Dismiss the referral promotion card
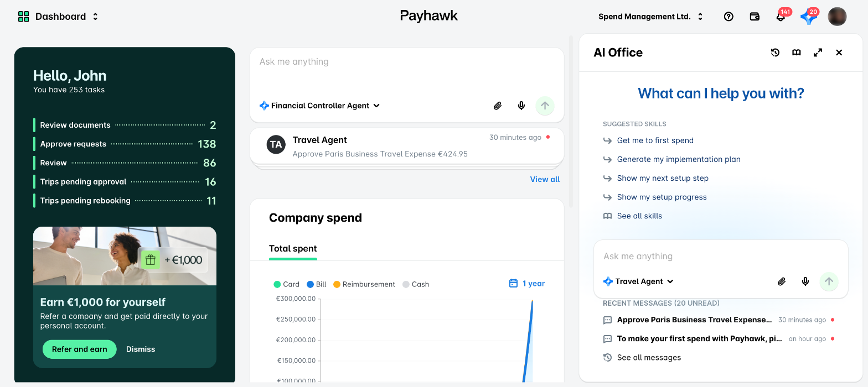The image size is (868, 387). [x=141, y=349]
